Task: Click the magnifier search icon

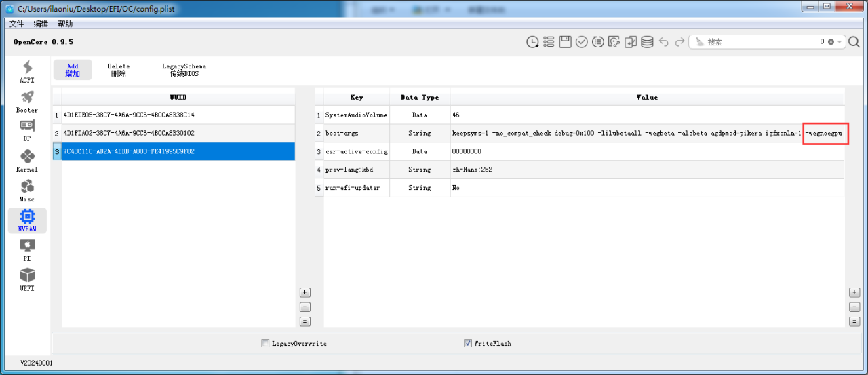Action: click(x=854, y=42)
